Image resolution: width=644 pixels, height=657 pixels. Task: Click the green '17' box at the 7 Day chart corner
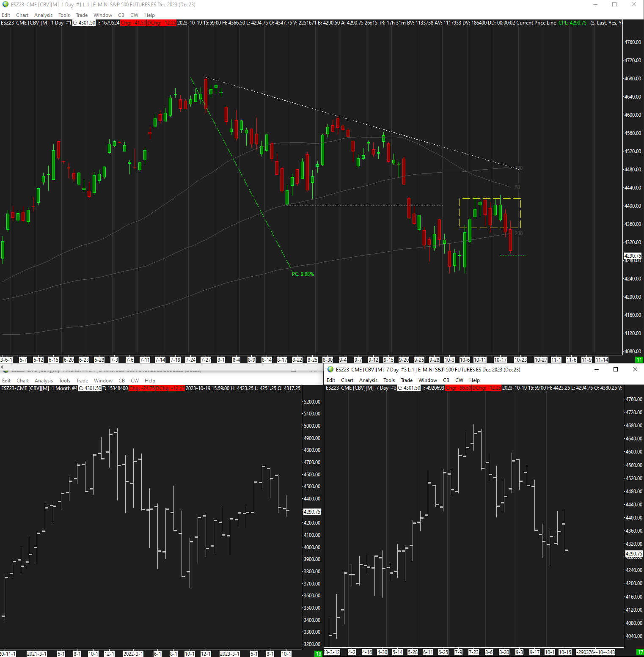pyautogui.click(x=640, y=652)
